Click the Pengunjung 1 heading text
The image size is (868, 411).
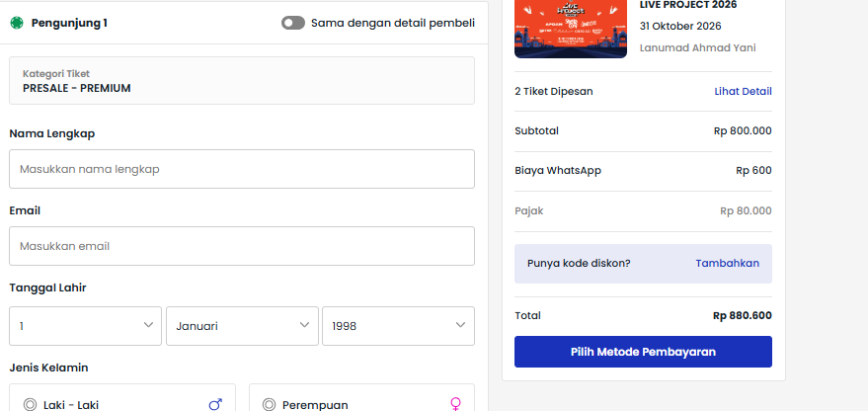pyautogui.click(x=69, y=23)
